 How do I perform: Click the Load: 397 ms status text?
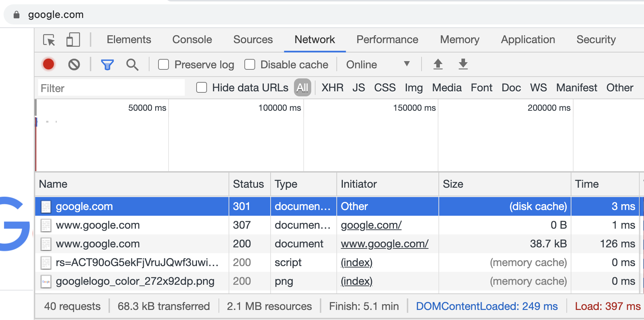608,306
